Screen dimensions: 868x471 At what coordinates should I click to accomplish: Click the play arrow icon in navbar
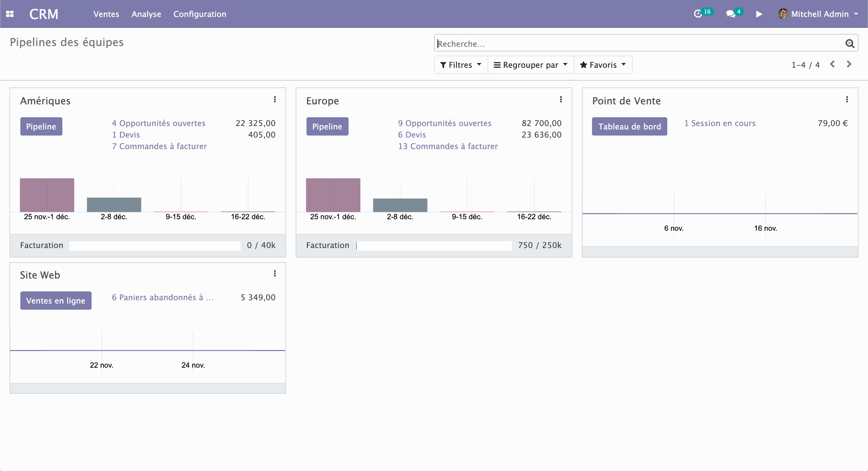coord(759,14)
